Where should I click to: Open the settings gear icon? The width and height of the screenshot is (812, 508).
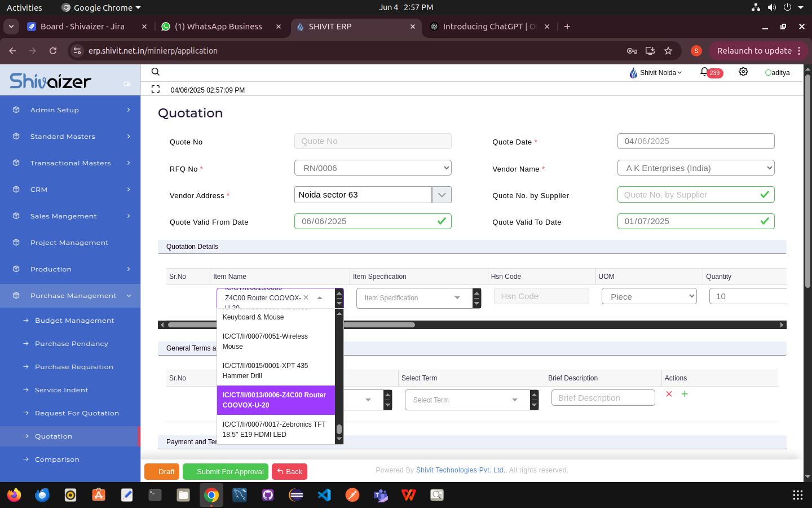tap(743, 72)
